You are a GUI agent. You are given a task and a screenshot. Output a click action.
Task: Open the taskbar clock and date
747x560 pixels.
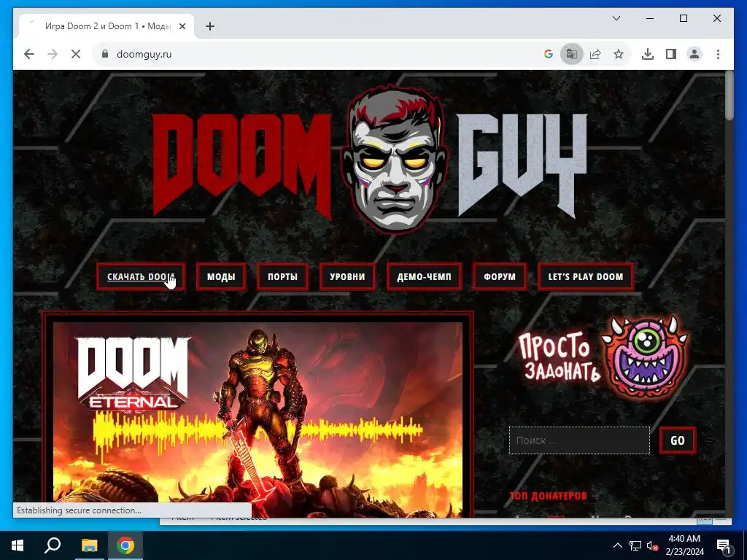(684, 545)
